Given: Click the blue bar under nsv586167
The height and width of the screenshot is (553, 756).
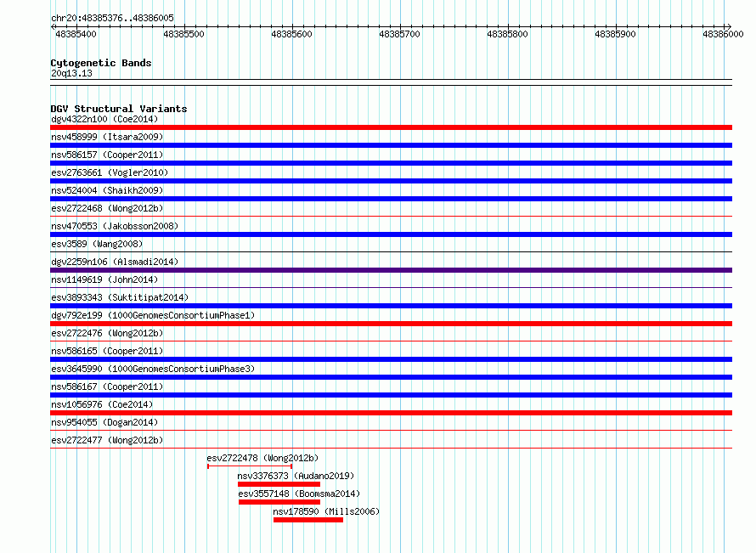Looking at the screenshot, I should tap(391, 395).
